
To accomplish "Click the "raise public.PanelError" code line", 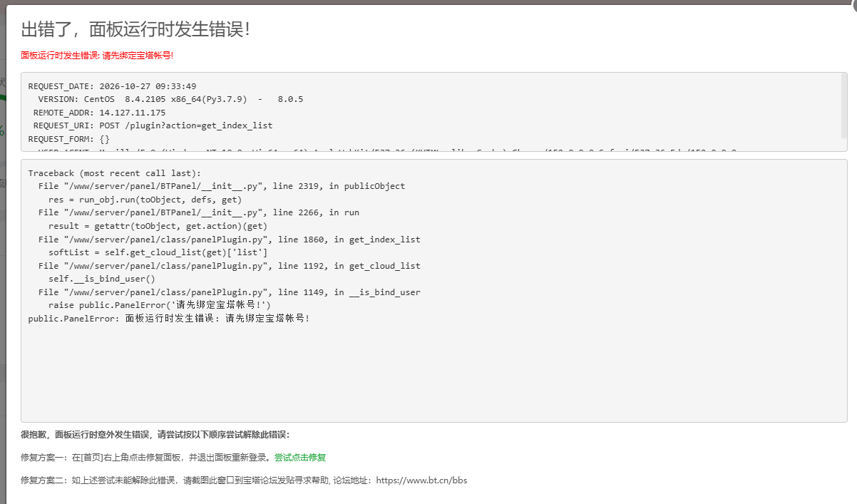I will [160, 305].
